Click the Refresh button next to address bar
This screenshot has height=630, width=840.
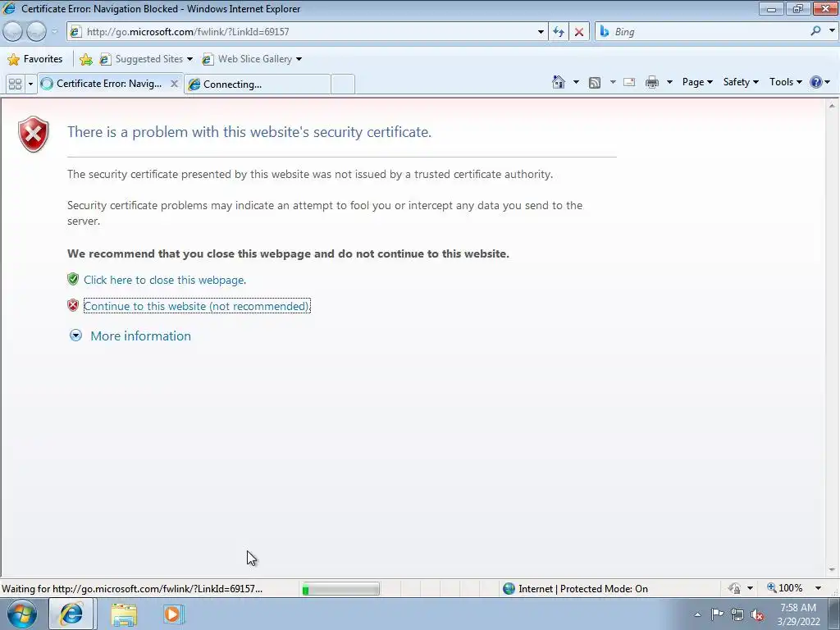tap(559, 32)
